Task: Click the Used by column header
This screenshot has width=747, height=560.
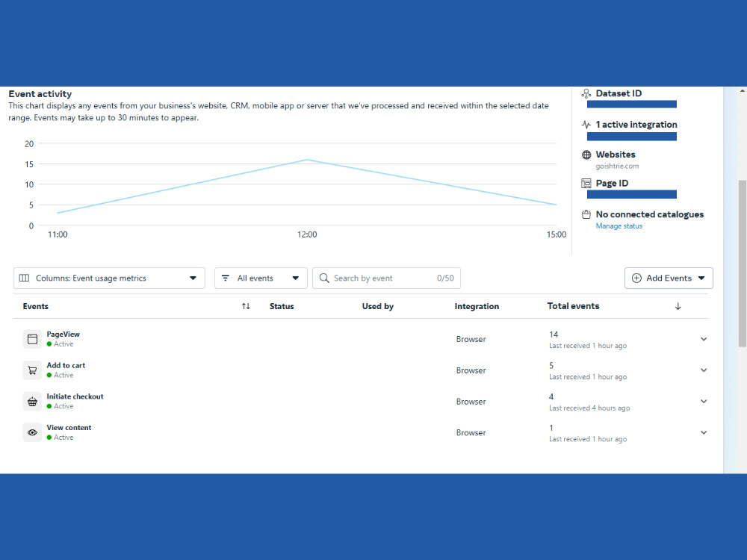Action: [x=378, y=306]
